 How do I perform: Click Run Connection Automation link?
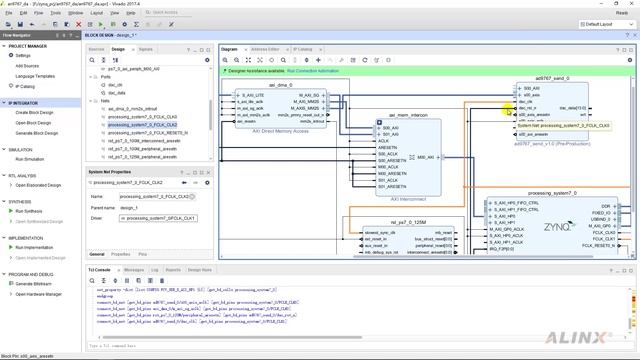313,71
